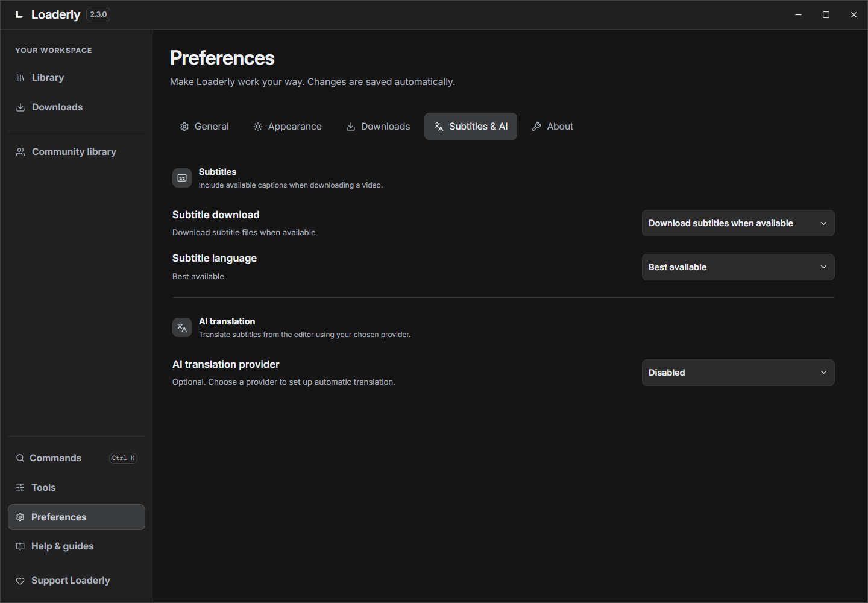
Task: Click the download icon on Downloads tab
Action: [x=351, y=127]
